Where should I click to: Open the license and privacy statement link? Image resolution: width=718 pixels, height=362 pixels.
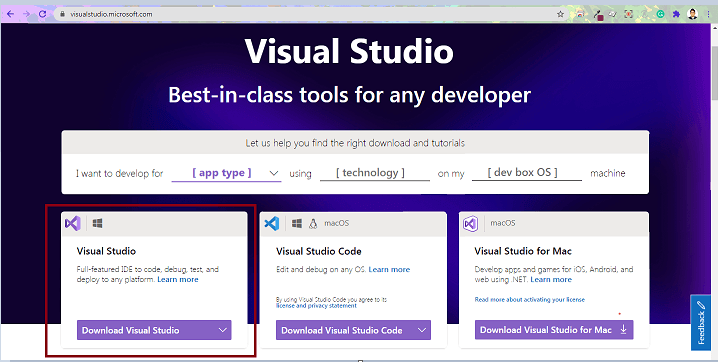point(316,305)
